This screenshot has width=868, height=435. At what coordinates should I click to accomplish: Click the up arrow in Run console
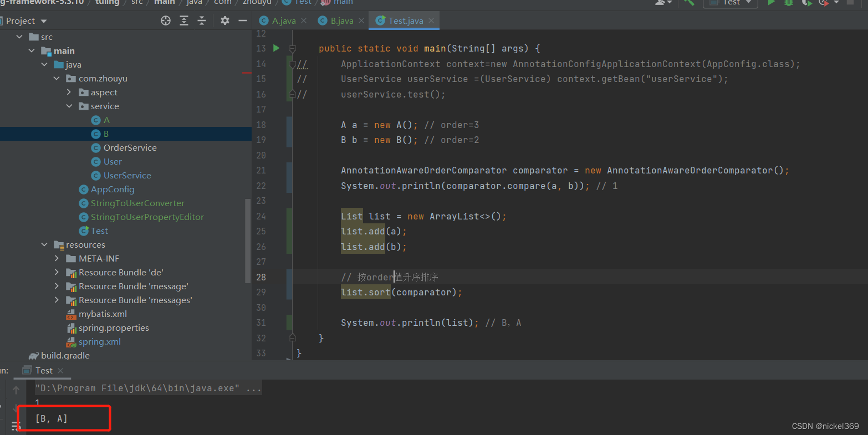16,390
